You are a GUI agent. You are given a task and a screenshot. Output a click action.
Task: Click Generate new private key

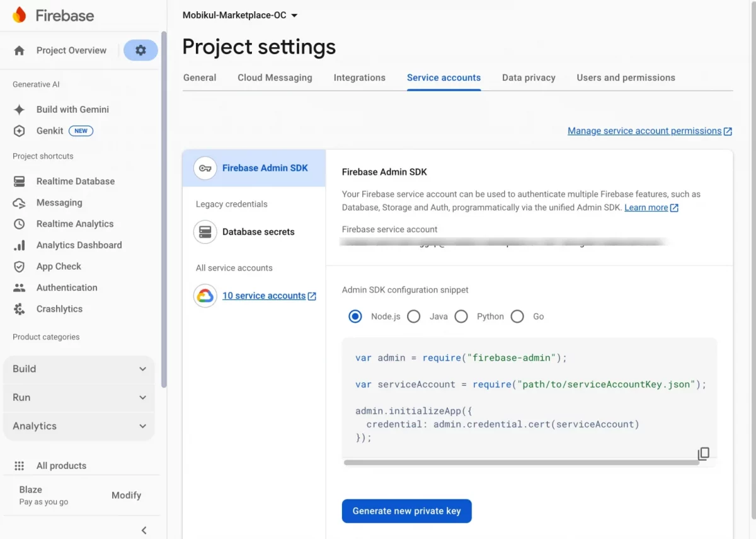[x=406, y=511]
